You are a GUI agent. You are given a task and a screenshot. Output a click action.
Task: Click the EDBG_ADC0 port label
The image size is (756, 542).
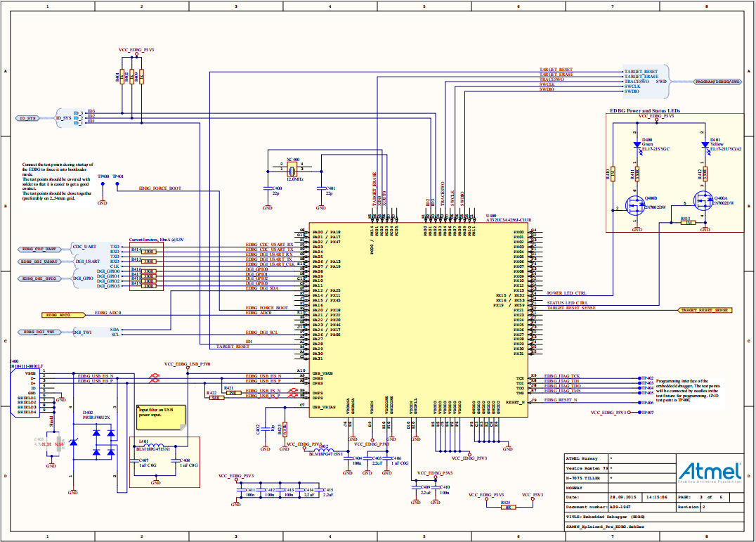(x=58, y=315)
